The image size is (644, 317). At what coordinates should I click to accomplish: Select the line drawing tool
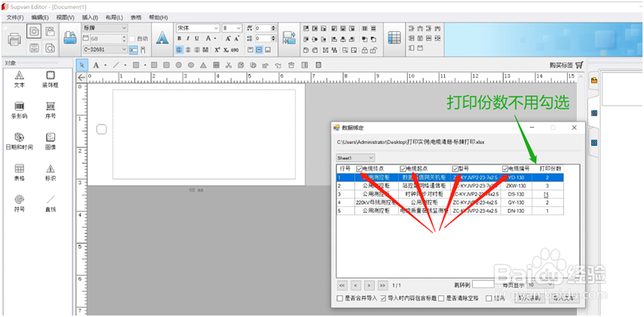click(x=116, y=65)
